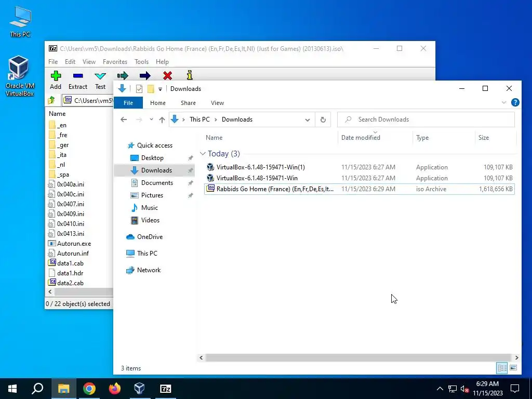Click the 7-Zip taskbar icon
Screen dimensions: 532x399
click(165, 389)
